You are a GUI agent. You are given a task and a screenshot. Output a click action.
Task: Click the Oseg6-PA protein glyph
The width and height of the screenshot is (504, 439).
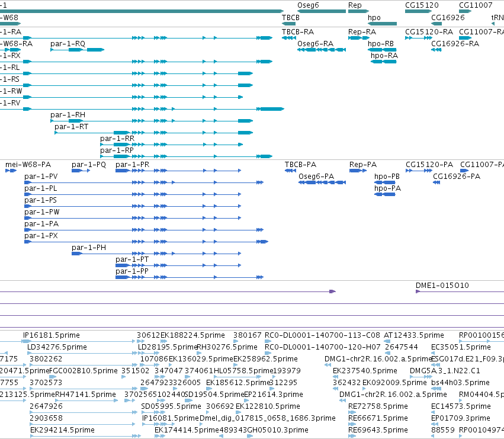[x=322, y=182]
